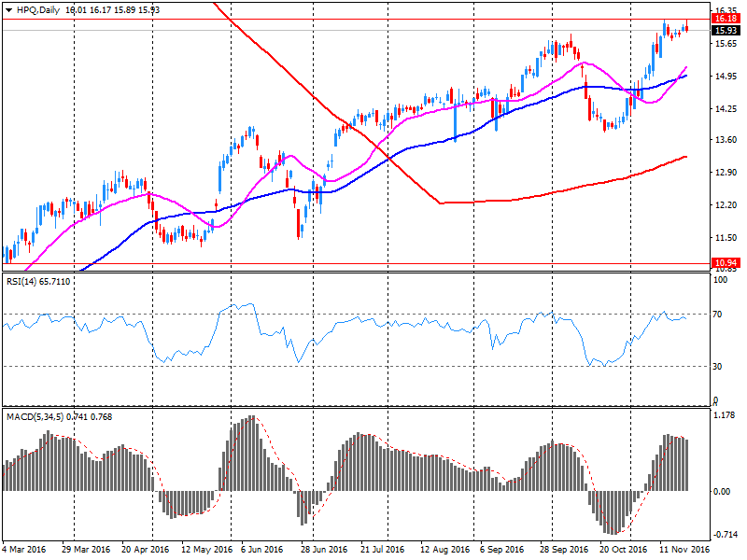Viewport: 747px width, 560px height.
Task: Select the MACD 1.178 scale value
Action: [725, 415]
